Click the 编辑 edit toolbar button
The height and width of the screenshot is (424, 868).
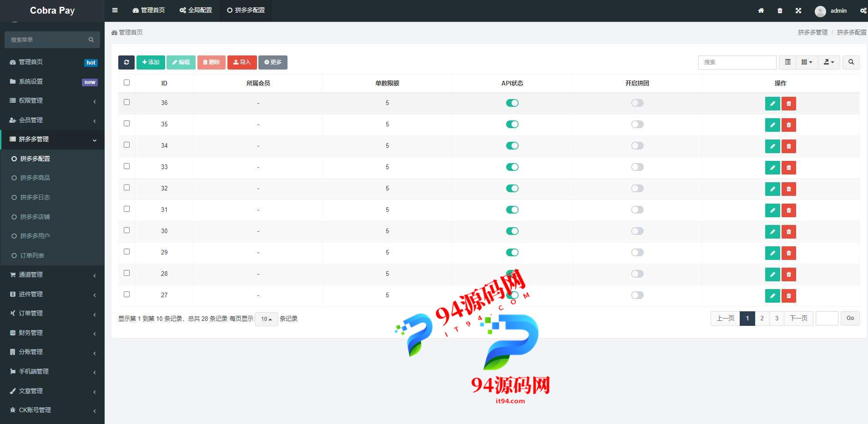click(181, 62)
